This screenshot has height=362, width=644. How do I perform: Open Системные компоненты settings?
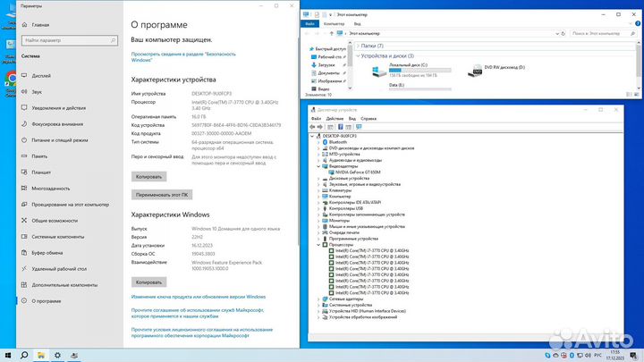58,237
